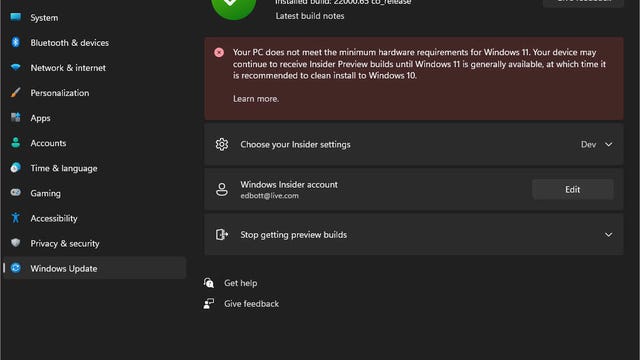The height and width of the screenshot is (360, 640).
Task: Open Privacy & security settings
Action: click(x=65, y=243)
